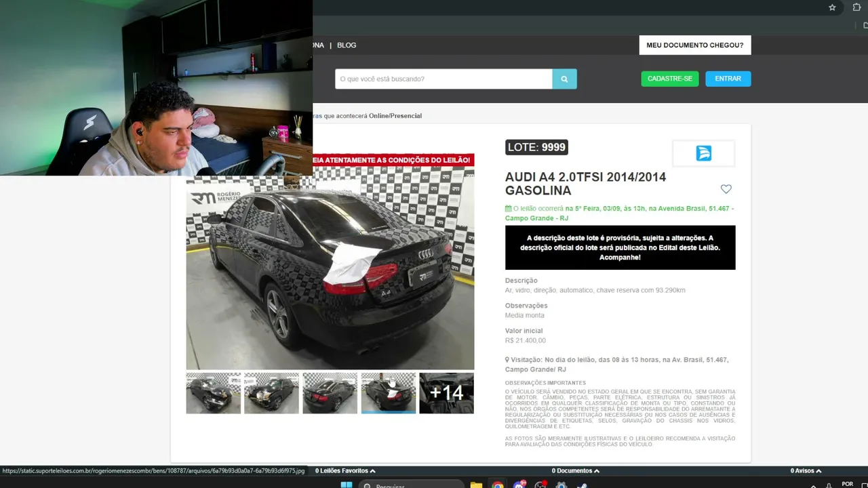Click the initial value R$ 21.400,00
This screenshot has height=488, width=868.
point(526,340)
